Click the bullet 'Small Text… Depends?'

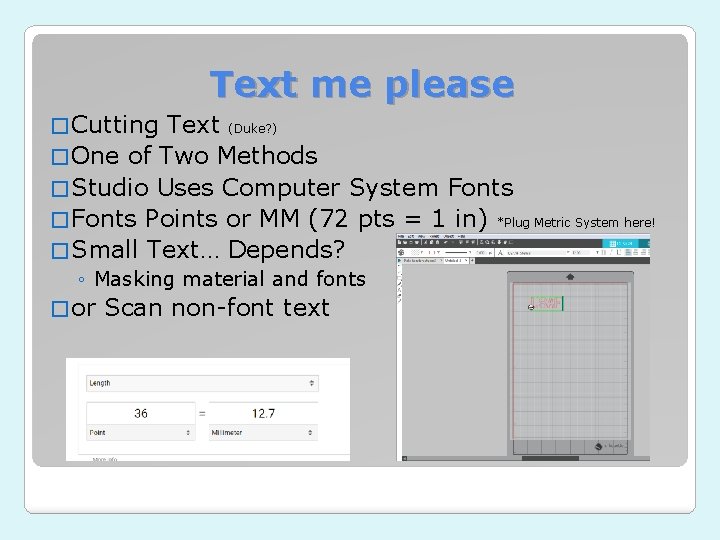208,250
